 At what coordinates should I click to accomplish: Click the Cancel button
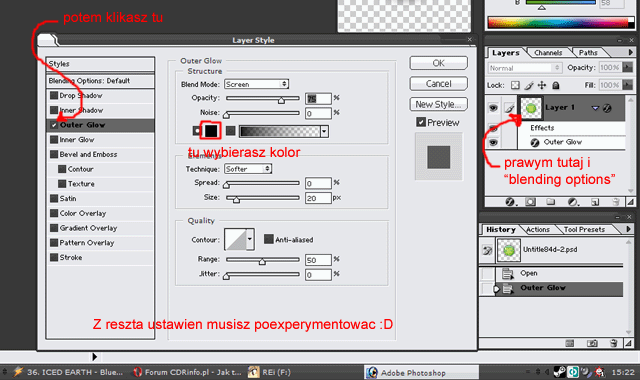(x=438, y=84)
